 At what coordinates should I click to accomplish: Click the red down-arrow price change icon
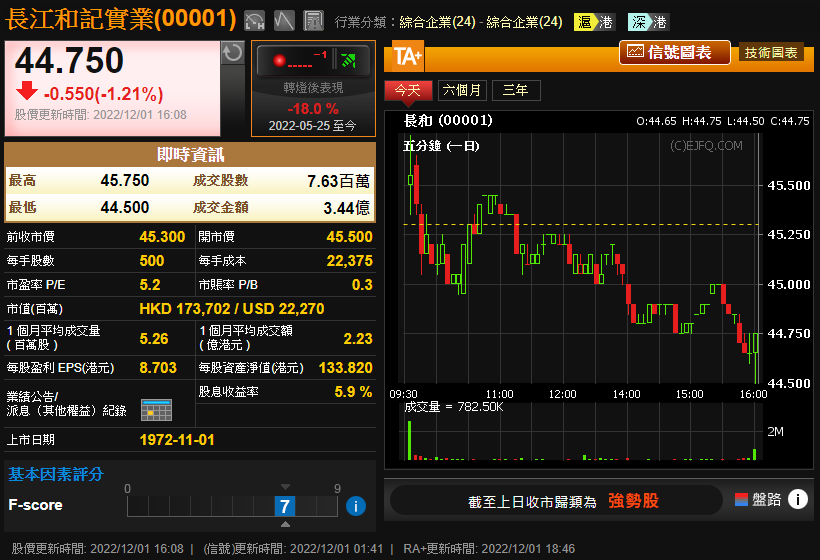point(27,90)
